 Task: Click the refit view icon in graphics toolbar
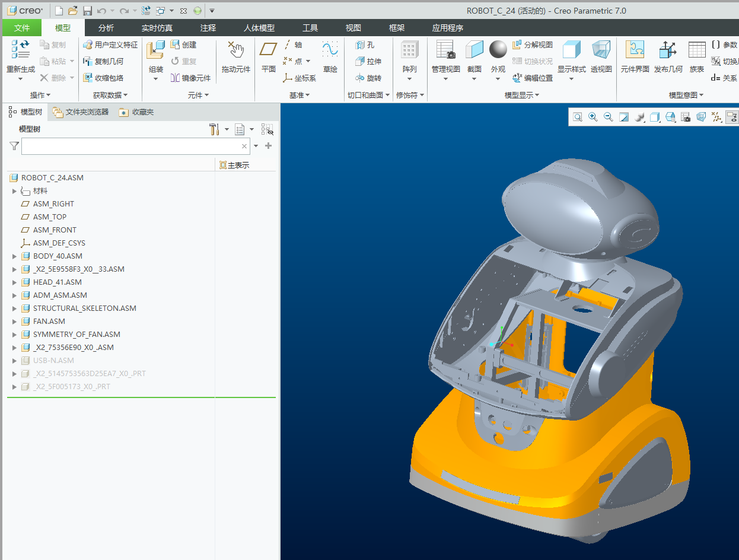coord(577,117)
